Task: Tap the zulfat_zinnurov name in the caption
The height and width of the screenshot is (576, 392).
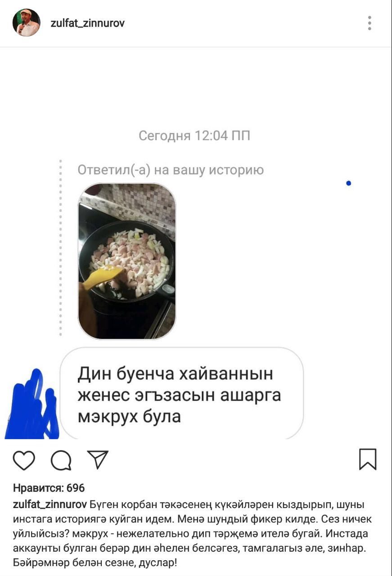Action: (x=50, y=504)
